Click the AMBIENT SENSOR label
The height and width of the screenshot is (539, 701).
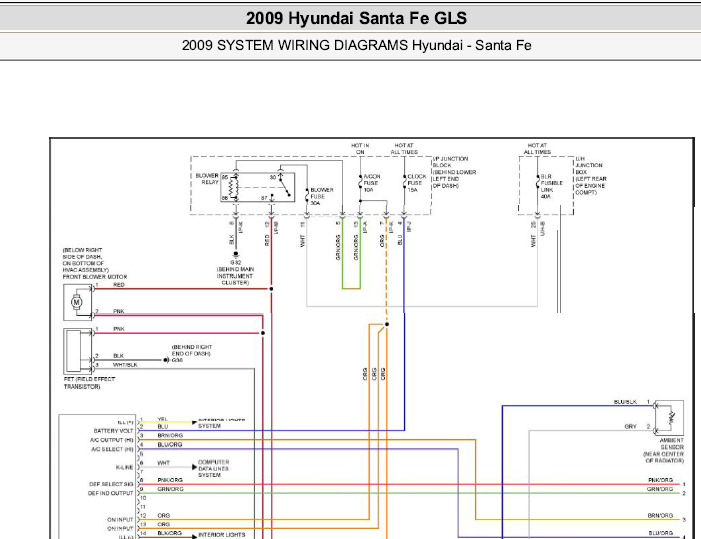[x=672, y=443]
